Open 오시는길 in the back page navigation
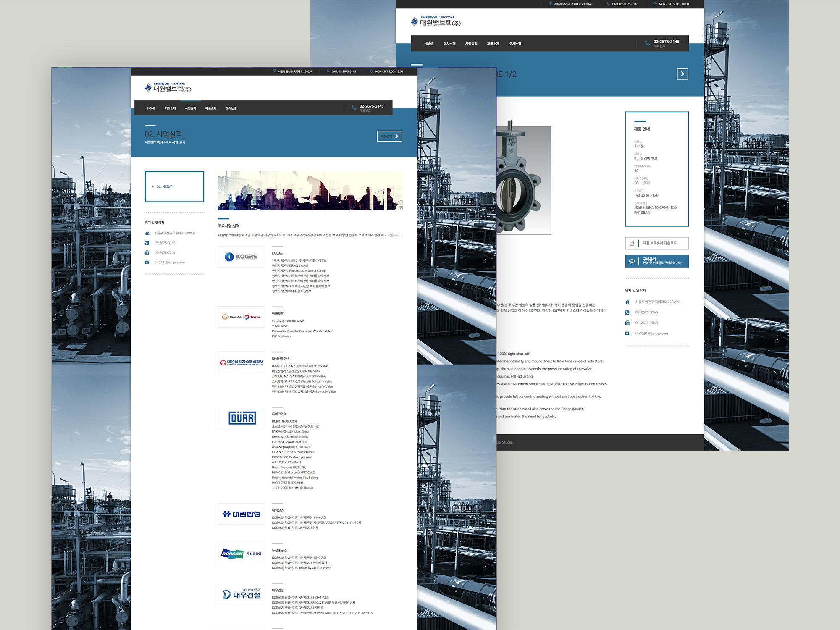The width and height of the screenshot is (840, 630). click(515, 44)
